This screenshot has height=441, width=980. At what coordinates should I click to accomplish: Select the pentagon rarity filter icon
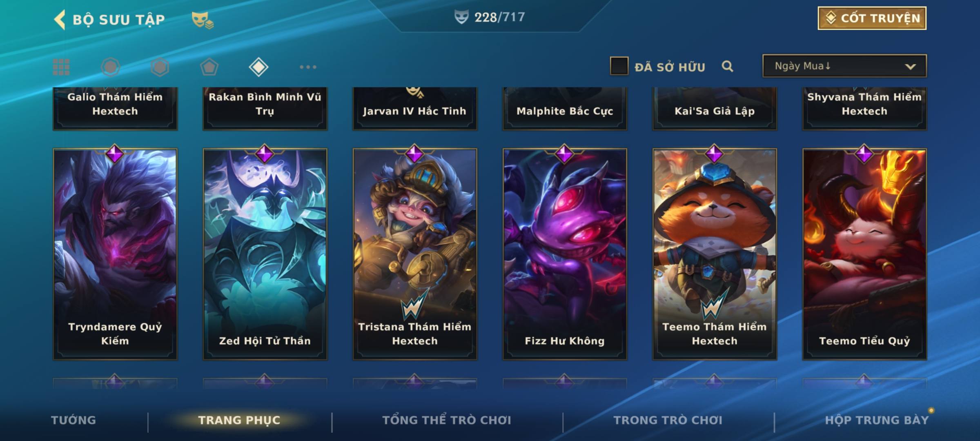coord(209,67)
